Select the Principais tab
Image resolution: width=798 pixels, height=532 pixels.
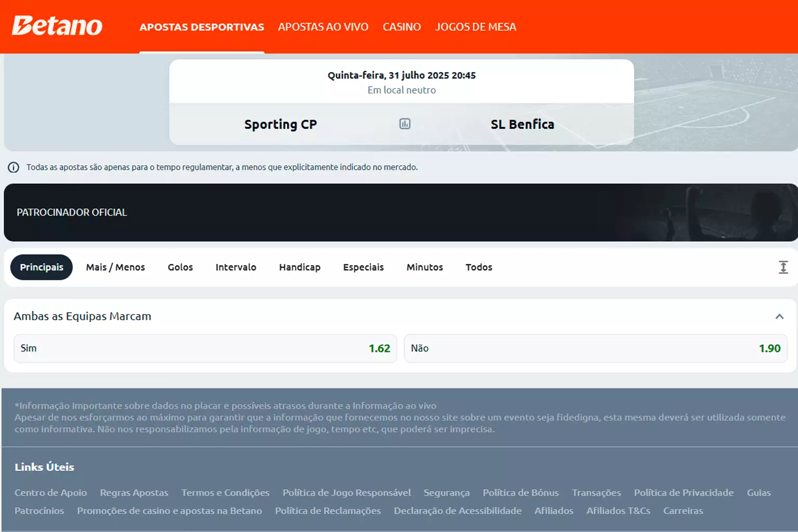(x=42, y=267)
